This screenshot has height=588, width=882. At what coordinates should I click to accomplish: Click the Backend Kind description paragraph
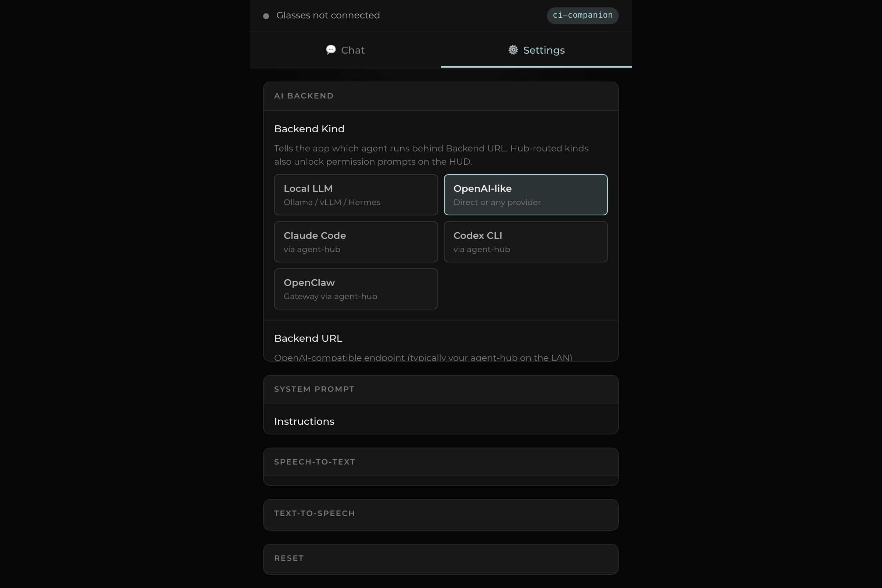click(431, 155)
